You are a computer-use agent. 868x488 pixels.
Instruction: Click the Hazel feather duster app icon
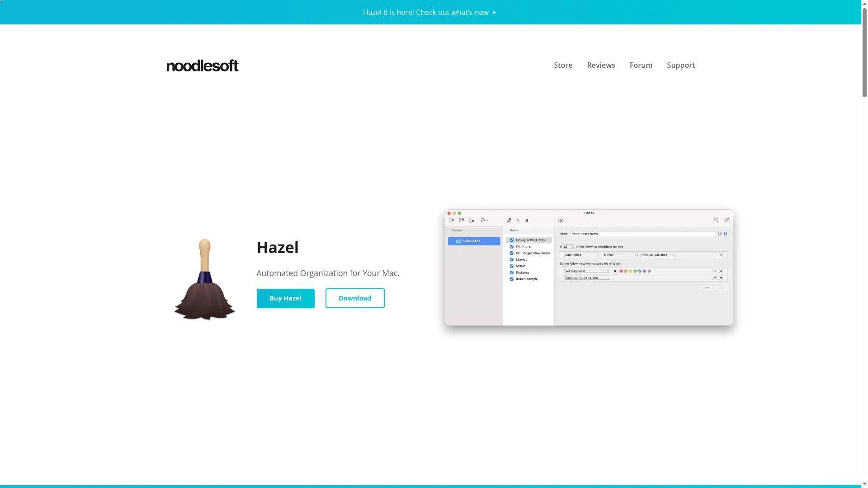click(204, 279)
